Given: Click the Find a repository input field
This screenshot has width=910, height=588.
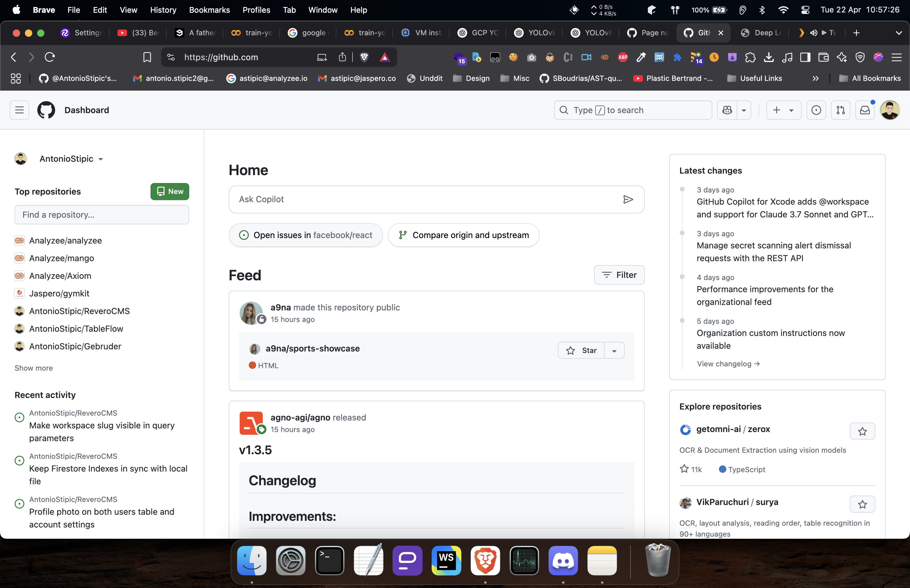Looking at the screenshot, I should (x=102, y=215).
